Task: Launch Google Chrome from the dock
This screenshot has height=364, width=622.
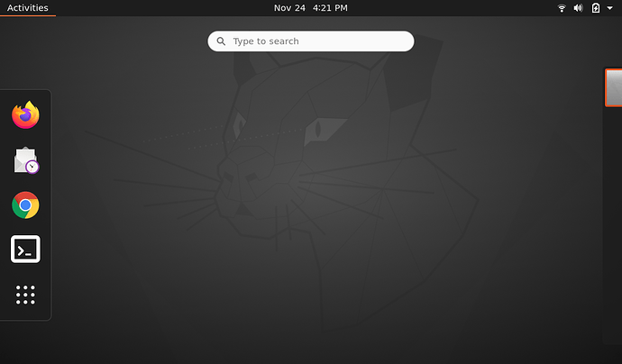Action: 25,205
